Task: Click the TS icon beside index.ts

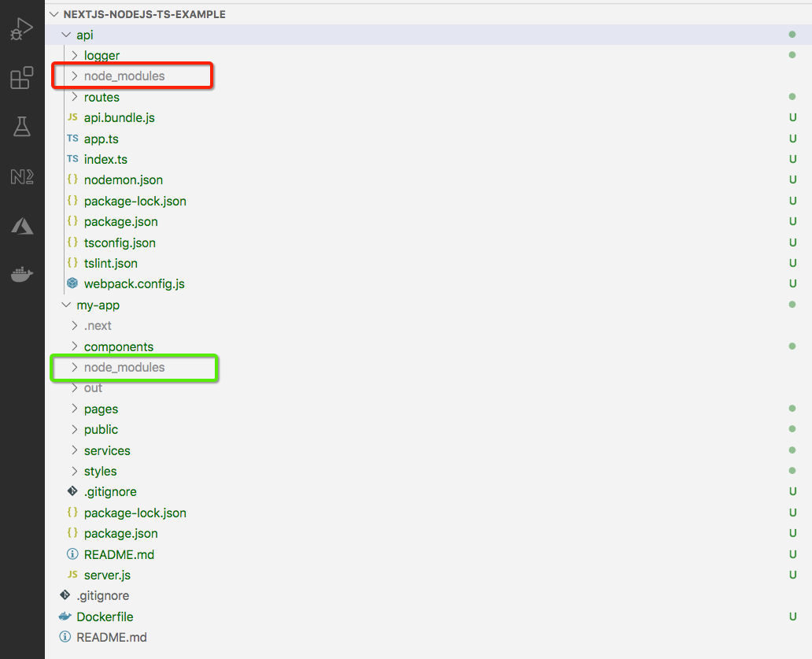Action: pos(72,158)
